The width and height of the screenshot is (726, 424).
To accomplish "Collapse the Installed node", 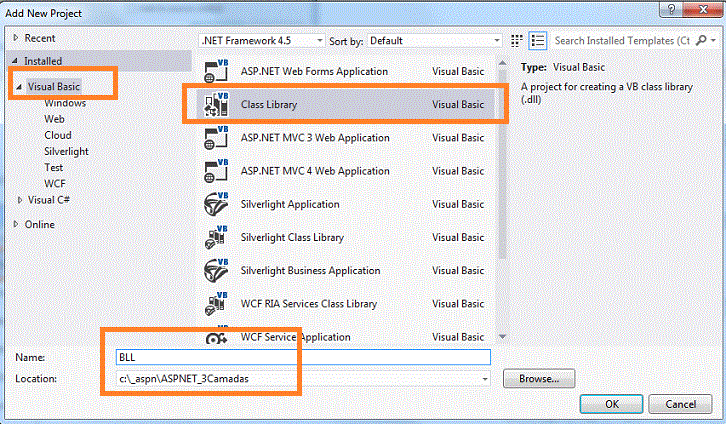I will (x=15, y=61).
